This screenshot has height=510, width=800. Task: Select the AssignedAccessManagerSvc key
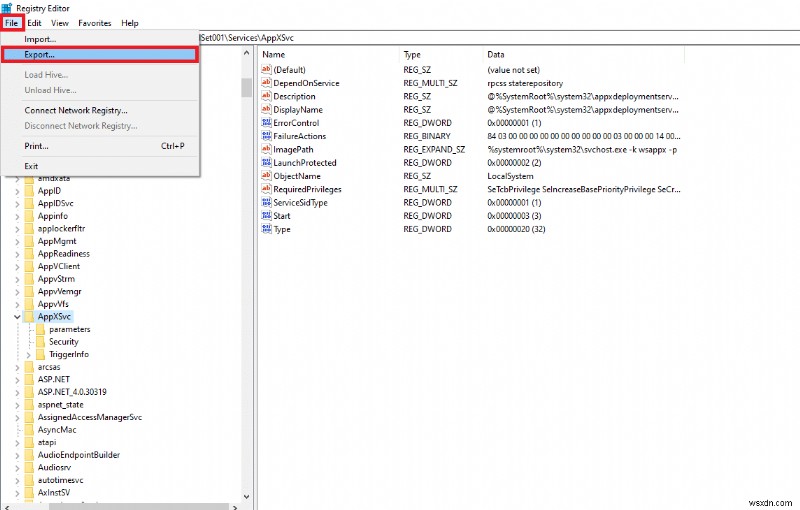coord(90,417)
